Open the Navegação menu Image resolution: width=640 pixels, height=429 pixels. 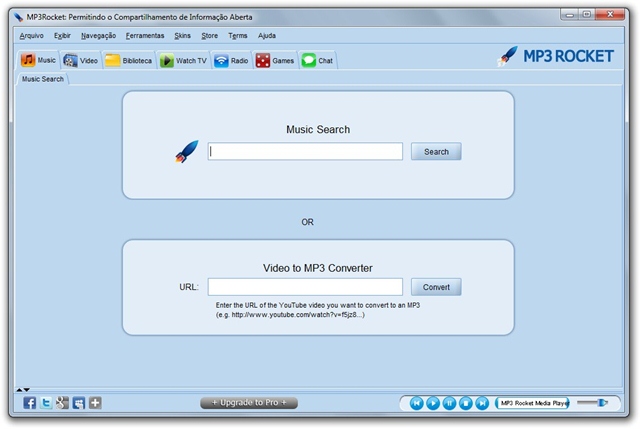pyautogui.click(x=98, y=36)
